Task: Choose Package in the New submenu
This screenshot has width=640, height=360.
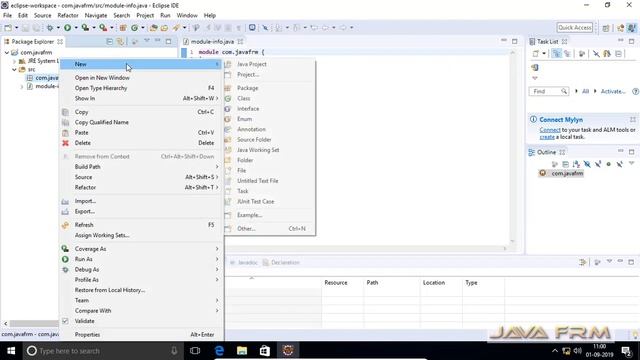Action: pyautogui.click(x=269, y=88)
